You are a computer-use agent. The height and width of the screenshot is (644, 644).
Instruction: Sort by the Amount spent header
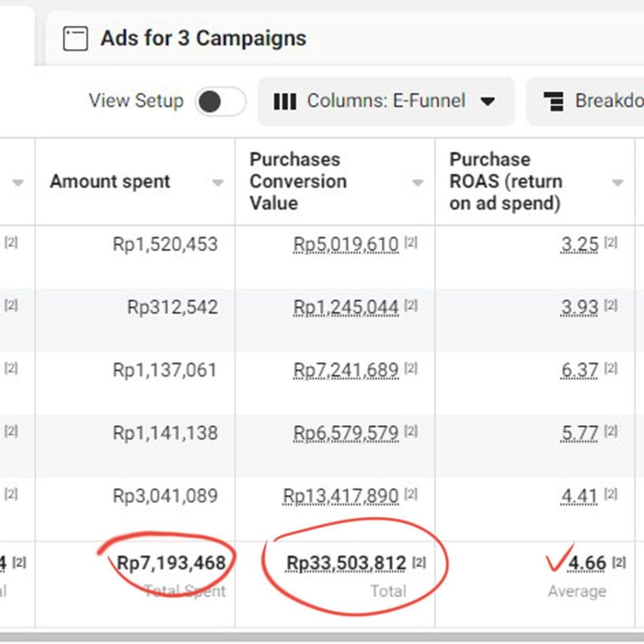tap(110, 182)
